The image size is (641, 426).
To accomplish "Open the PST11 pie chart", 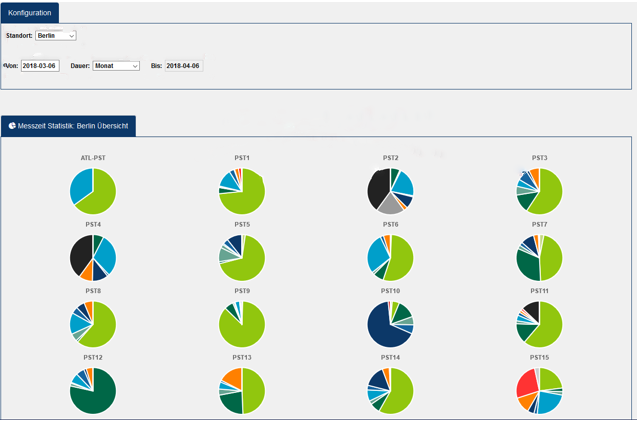I will pos(539,325).
